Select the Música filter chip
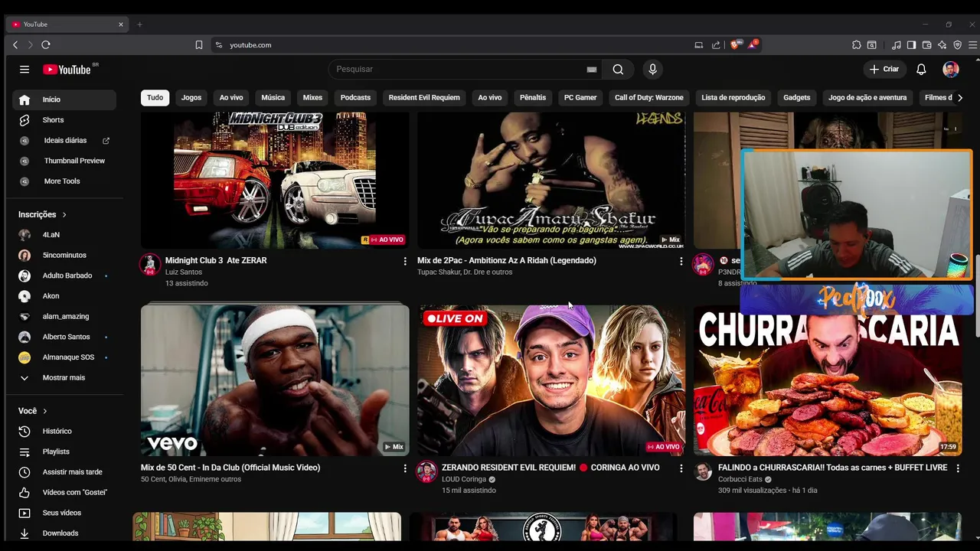Image resolution: width=980 pixels, height=551 pixels. [273, 97]
